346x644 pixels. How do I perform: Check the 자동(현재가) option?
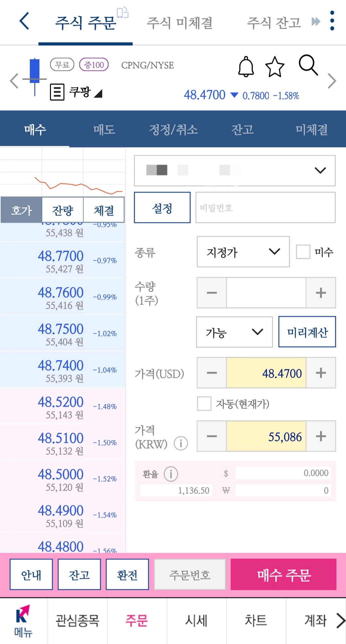(204, 404)
